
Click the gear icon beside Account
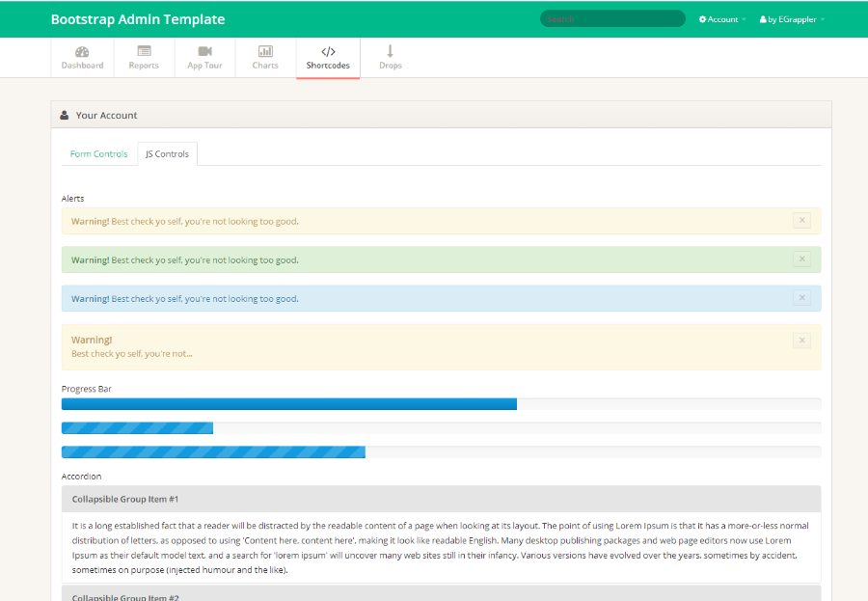tap(702, 19)
